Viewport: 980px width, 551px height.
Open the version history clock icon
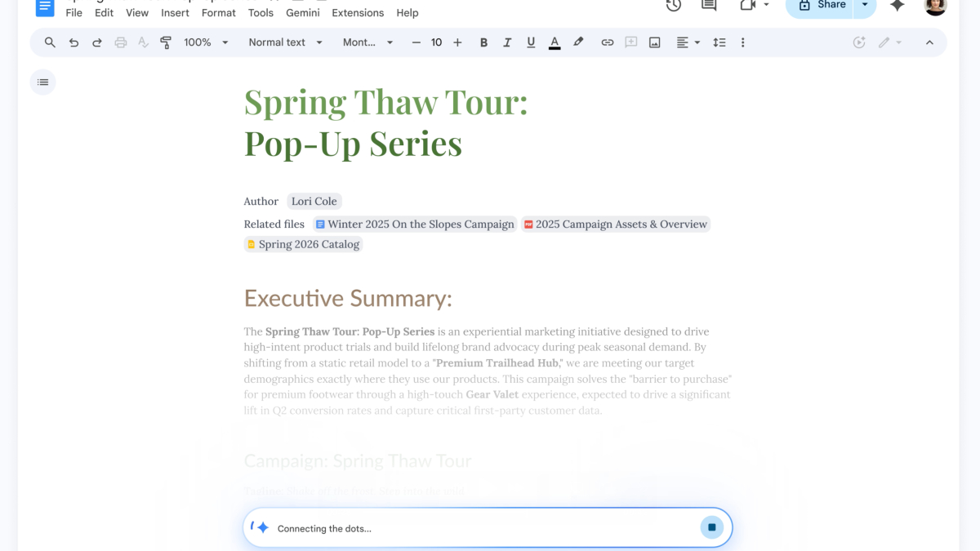click(x=674, y=6)
